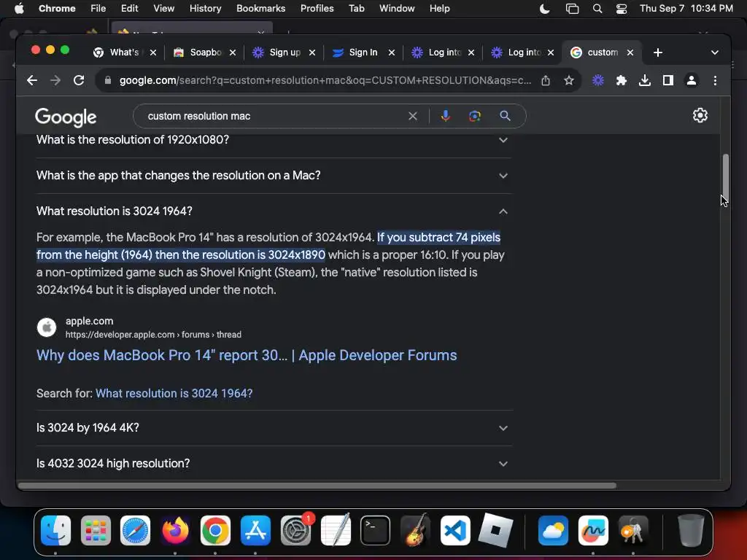Viewport: 747px width, 560px height.
Task: Click 'What resolution is 3024 1964?' search link
Action: 174,393
